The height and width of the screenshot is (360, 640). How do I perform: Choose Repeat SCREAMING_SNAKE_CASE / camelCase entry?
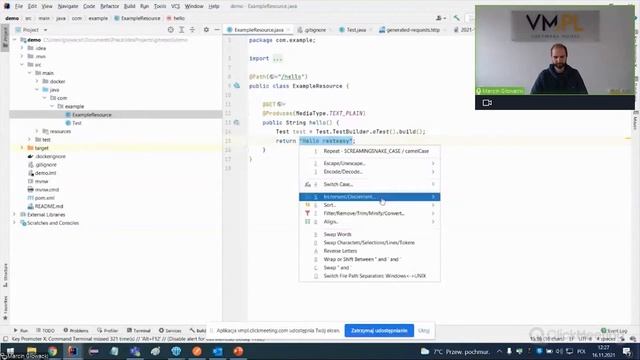click(x=369, y=151)
